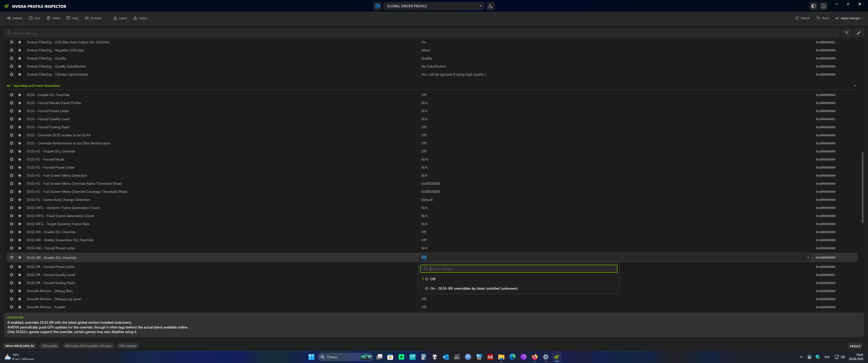The width and height of the screenshot is (868, 363).
Task: Copy the current profile
Action: point(72,18)
